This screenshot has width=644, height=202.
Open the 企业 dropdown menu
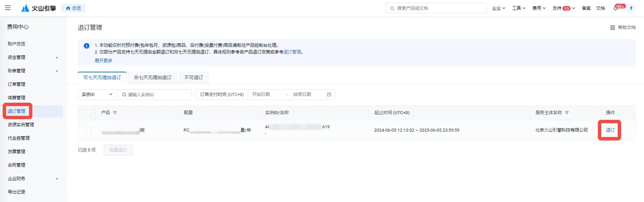pyautogui.click(x=498, y=8)
